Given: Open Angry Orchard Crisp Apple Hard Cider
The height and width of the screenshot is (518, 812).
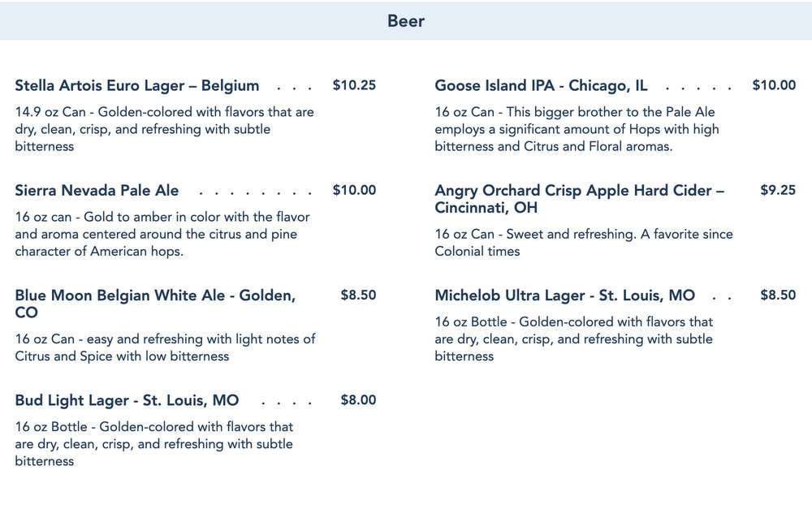Looking at the screenshot, I should (x=579, y=199).
